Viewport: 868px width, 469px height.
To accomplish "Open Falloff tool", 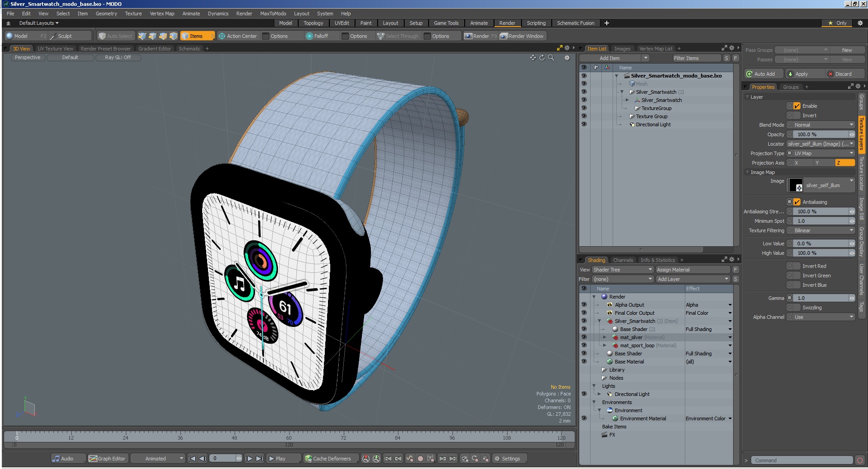I will tap(317, 36).
